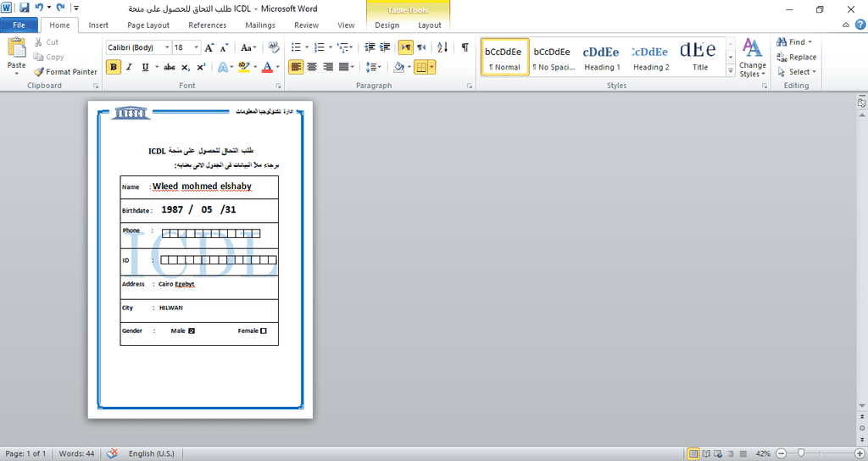868x461 pixels.
Task: Expand bullets library dropdown
Action: 307,47
